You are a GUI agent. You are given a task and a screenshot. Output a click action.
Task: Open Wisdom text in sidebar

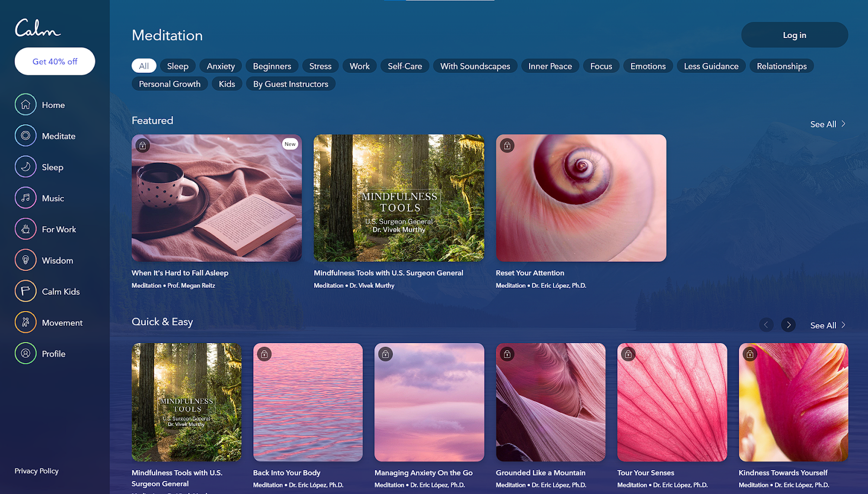[58, 260]
